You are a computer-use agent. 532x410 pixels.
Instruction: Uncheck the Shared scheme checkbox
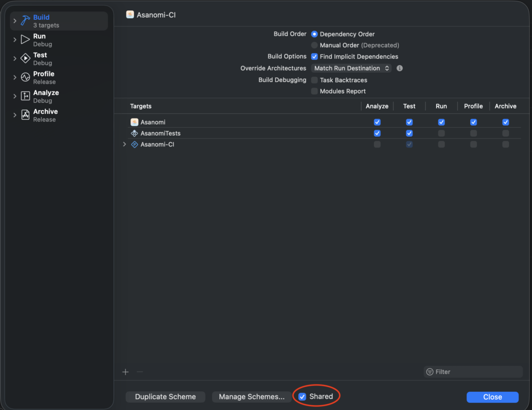(x=302, y=396)
